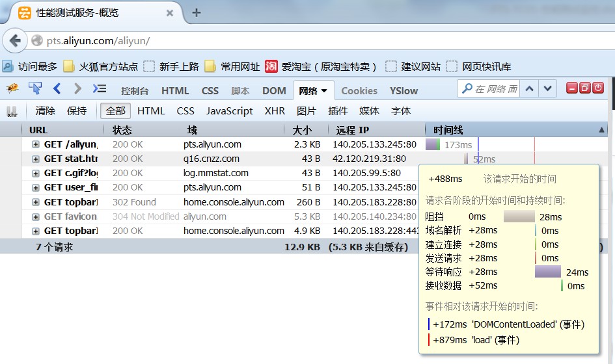Click the 清除 clear button

point(45,111)
